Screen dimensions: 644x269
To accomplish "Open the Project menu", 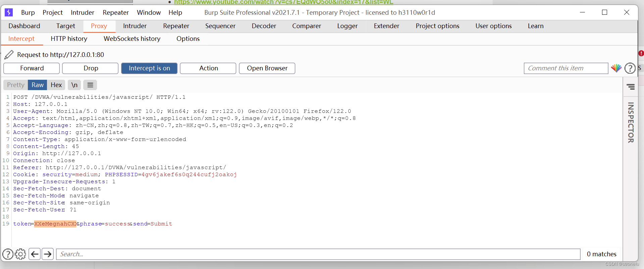I will click(53, 12).
